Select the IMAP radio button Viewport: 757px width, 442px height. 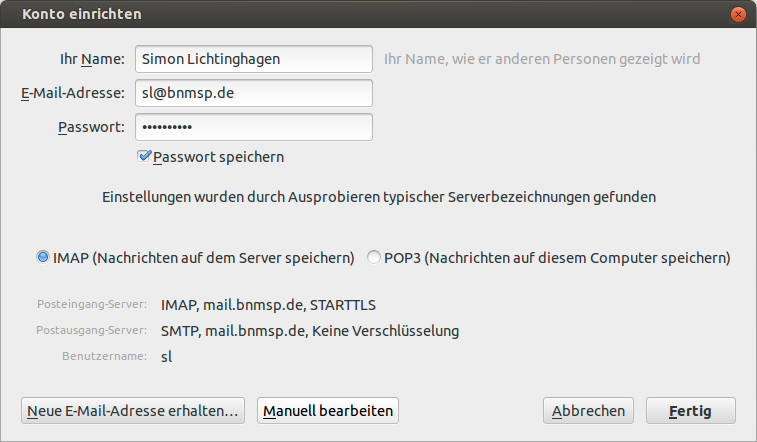click(43, 257)
